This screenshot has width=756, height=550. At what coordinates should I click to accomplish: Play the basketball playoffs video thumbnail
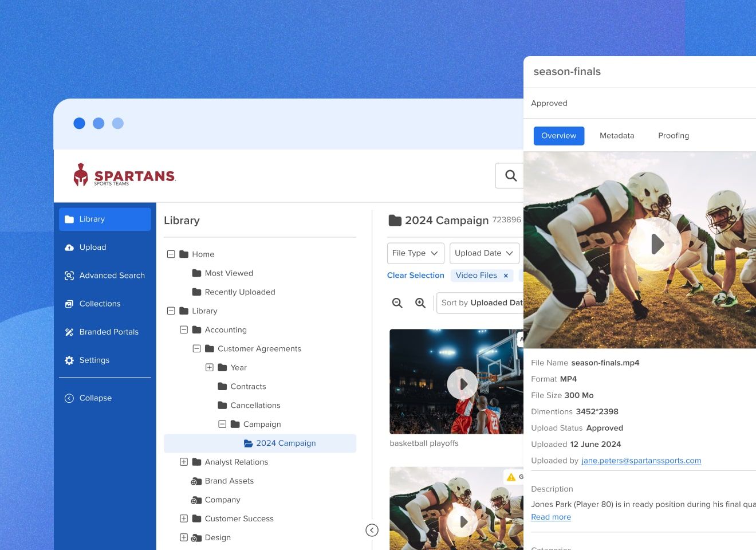pos(462,384)
